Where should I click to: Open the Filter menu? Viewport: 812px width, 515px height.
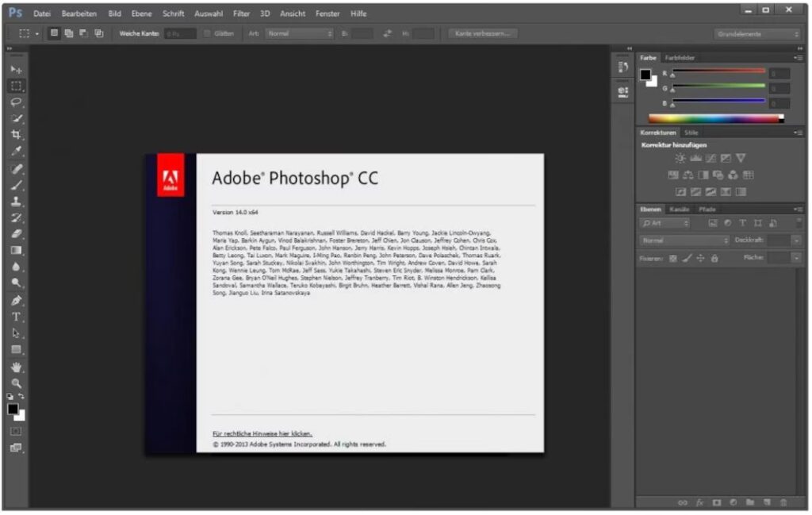tap(241, 13)
